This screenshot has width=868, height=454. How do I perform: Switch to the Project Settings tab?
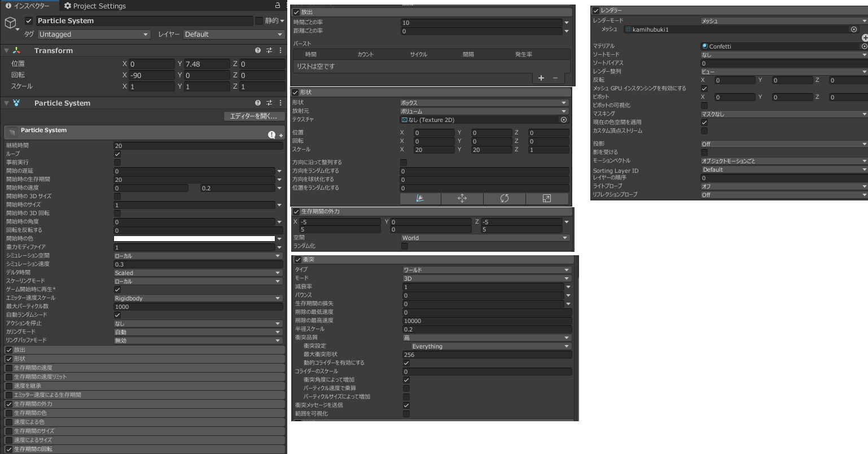(x=95, y=6)
